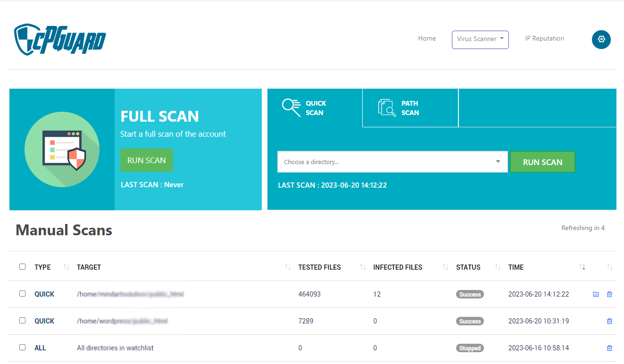The height and width of the screenshot is (364, 624).
Task: Click the TARGET column header label
Action: (x=89, y=267)
